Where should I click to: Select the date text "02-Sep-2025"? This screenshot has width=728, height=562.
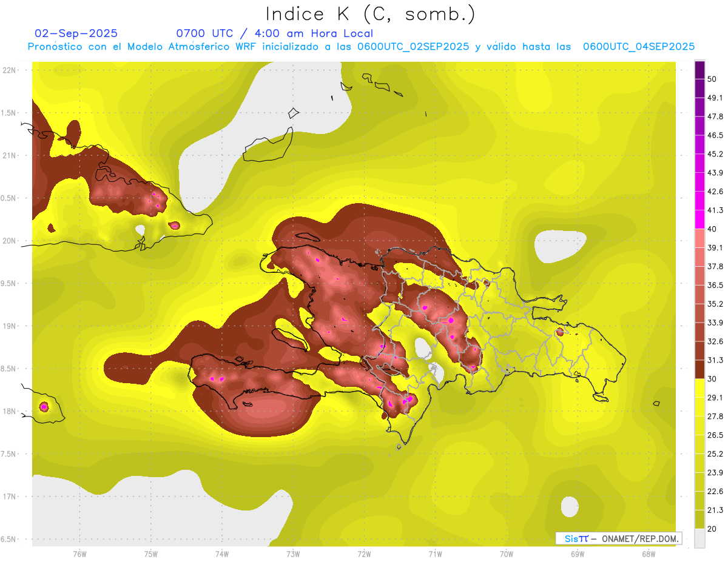pos(76,33)
